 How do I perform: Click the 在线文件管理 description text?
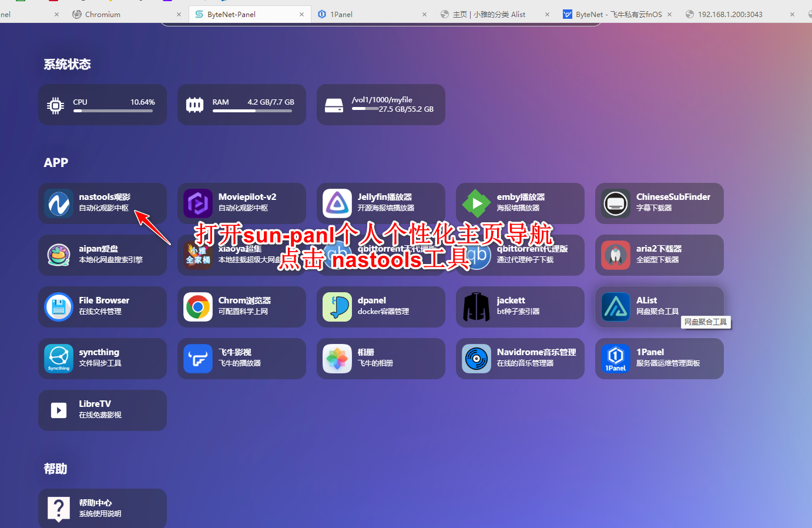100,312
